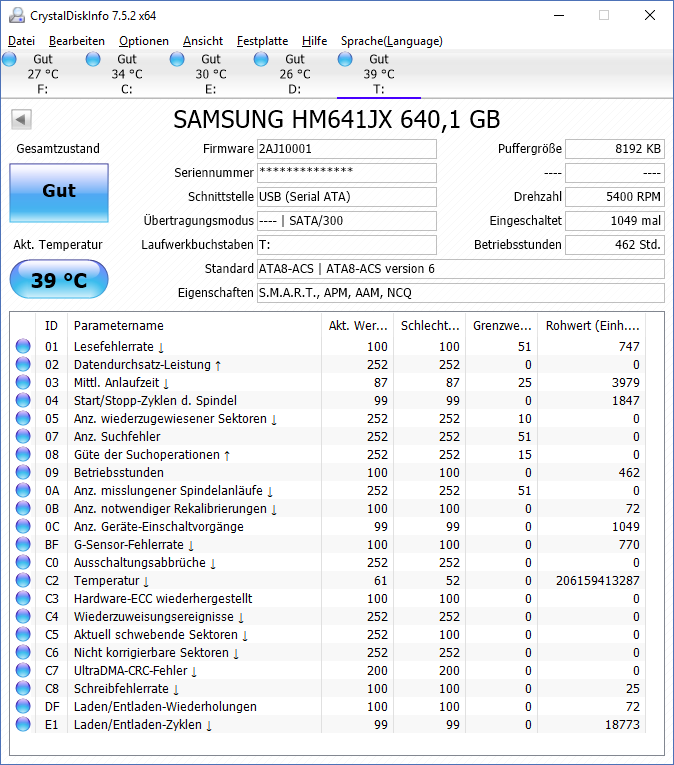
Task: Click status icon of misslungener Spindelanläufe row
Action: click(23, 490)
